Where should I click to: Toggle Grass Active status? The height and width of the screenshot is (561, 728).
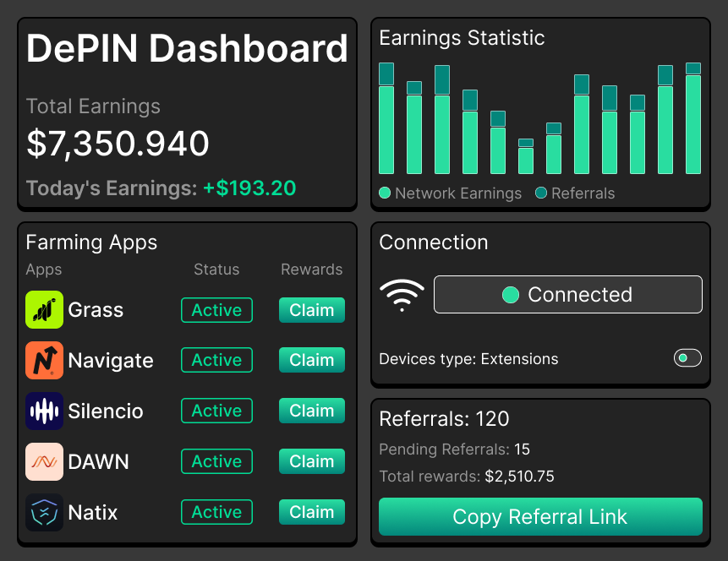coord(216,309)
